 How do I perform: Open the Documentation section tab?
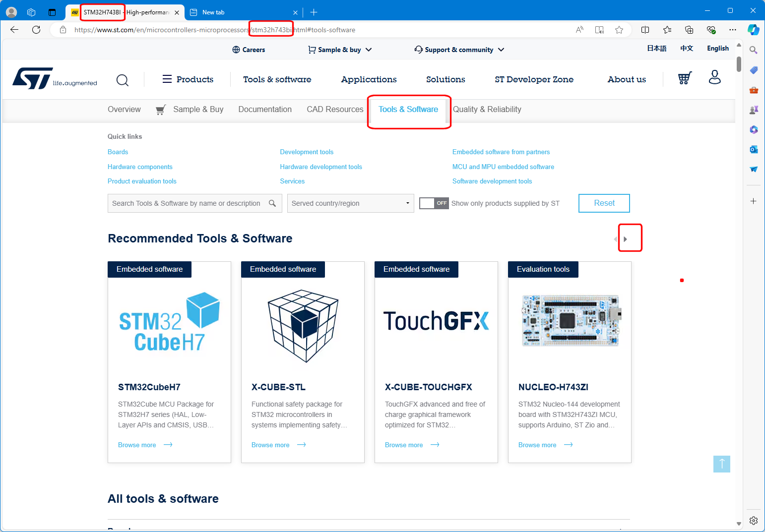point(265,109)
